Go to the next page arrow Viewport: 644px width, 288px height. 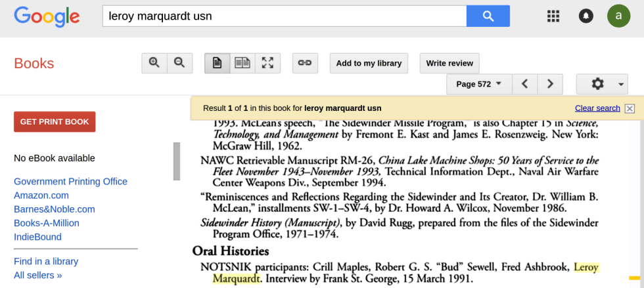click(x=550, y=84)
